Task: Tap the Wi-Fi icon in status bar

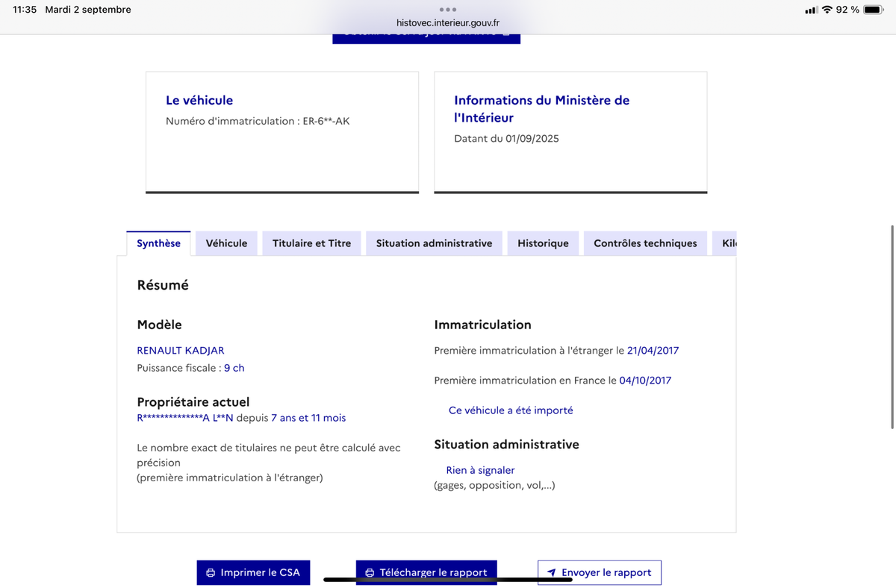Action: coord(827,10)
